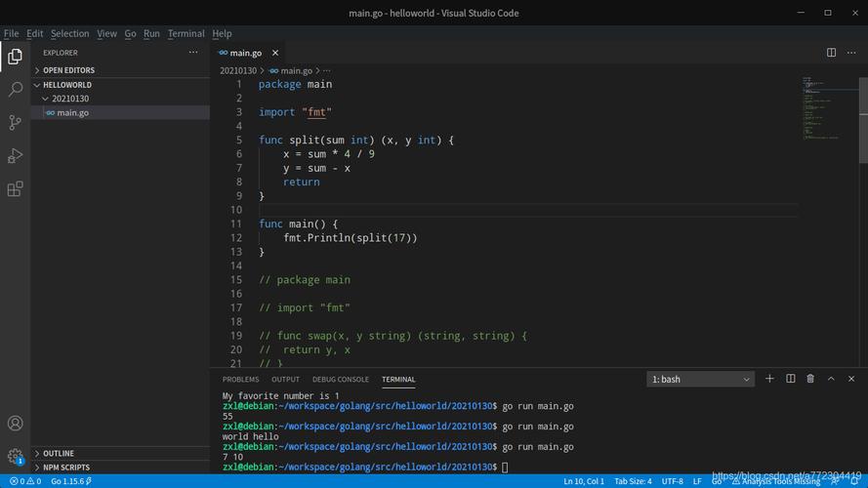This screenshot has height=488, width=868.
Task: Click the feedback icon in status bar
Action: click(835, 481)
